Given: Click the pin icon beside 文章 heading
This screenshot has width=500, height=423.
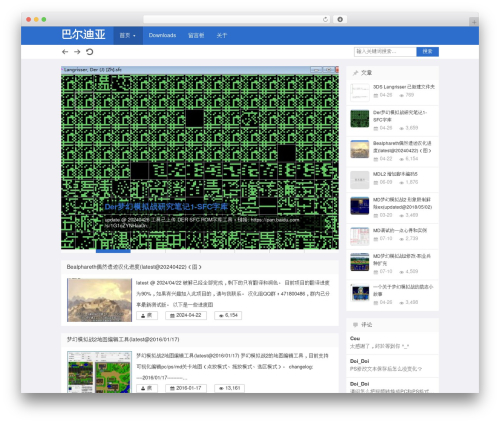Looking at the screenshot, I should (x=355, y=73).
